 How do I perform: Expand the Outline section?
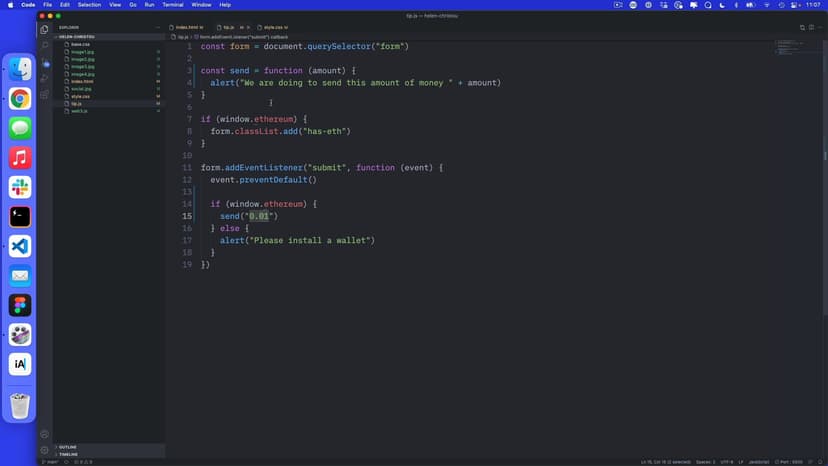tap(68, 447)
